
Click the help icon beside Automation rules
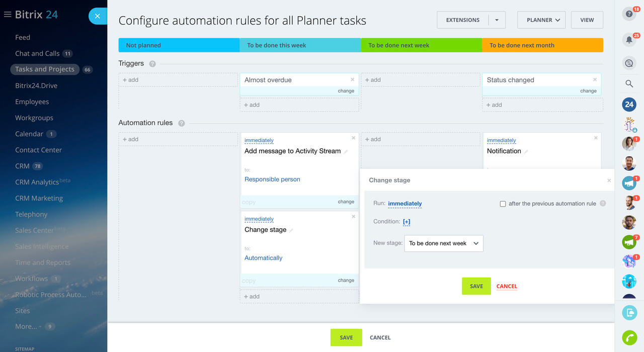click(x=181, y=123)
